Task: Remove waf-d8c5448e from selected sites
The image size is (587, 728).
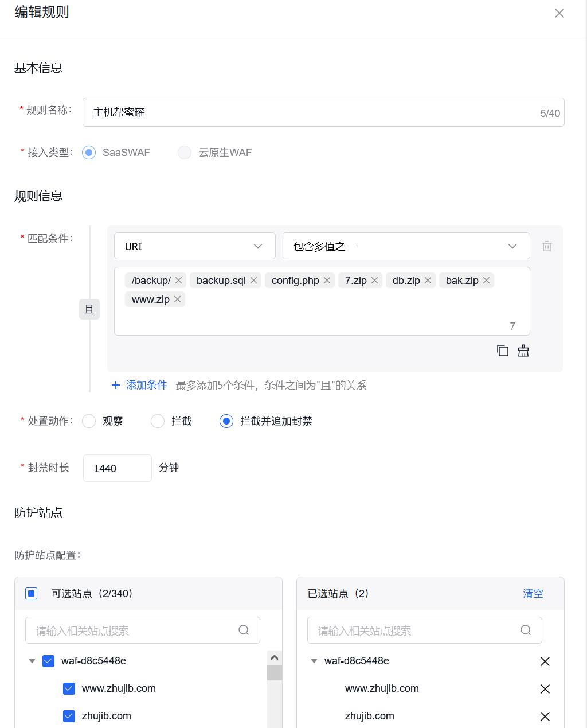Action: [545, 661]
